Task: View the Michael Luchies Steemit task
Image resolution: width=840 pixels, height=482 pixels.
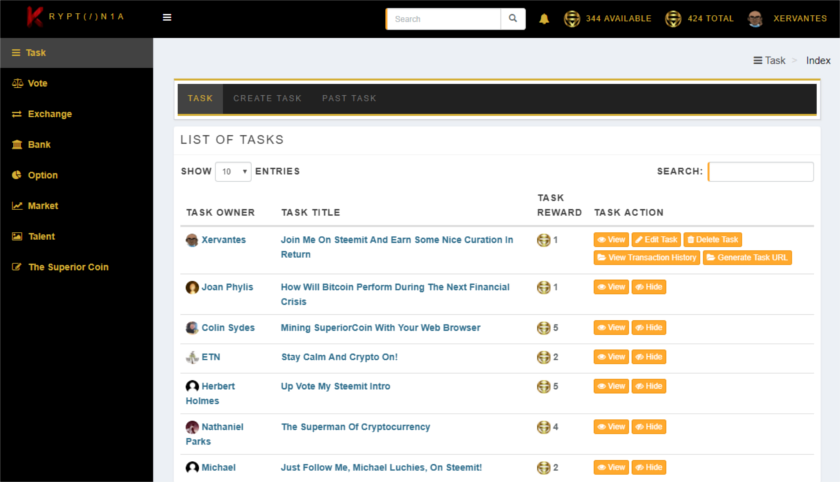Action: pos(611,468)
